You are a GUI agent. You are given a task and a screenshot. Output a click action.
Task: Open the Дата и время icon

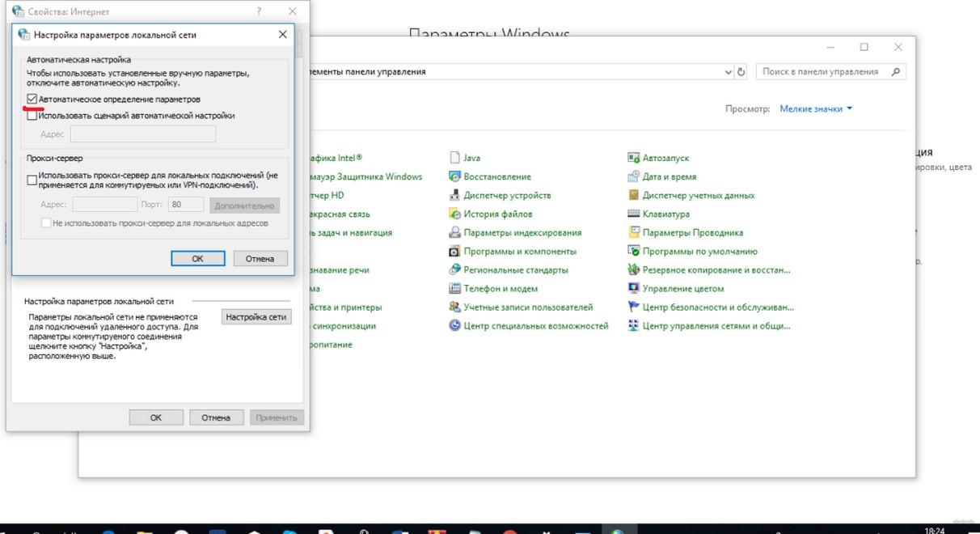[x=634, y=176]
